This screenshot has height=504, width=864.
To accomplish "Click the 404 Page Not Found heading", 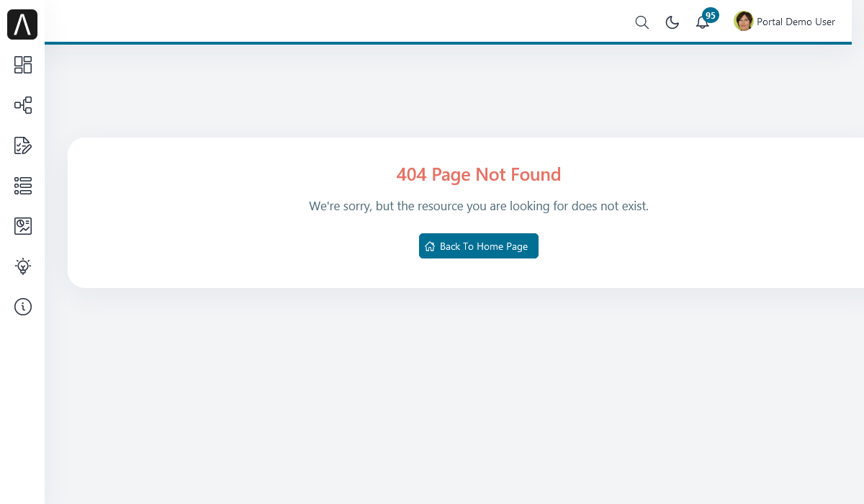I will click(479, 174).
